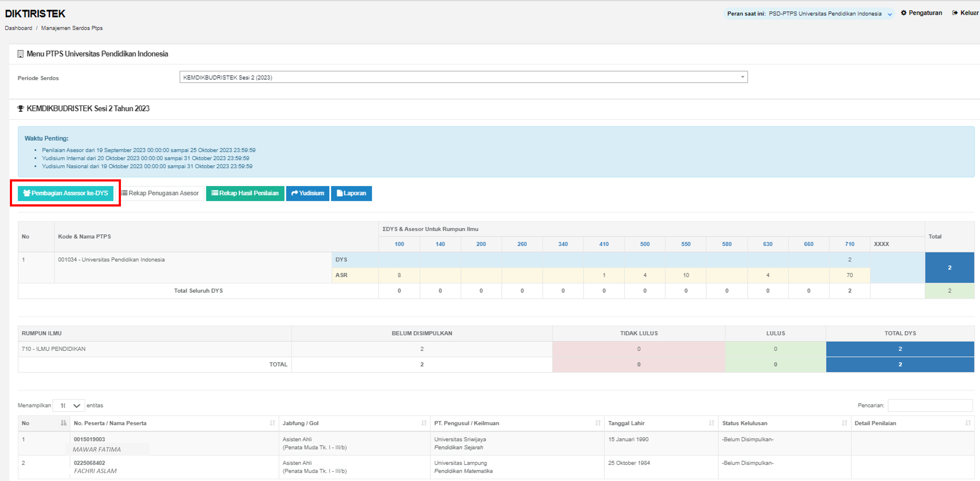The height and width of the screenshot is (481, 980).
Task: Click the building icon of Menu PTPS
Action: [21, 54]
